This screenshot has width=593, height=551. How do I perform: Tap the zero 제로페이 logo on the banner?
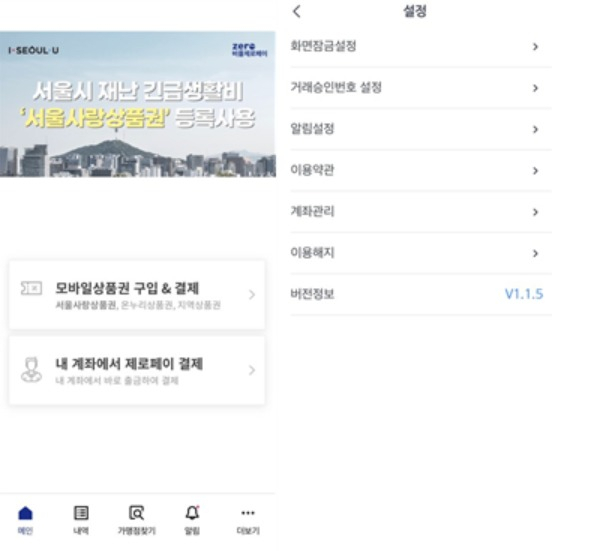(250, 50)
